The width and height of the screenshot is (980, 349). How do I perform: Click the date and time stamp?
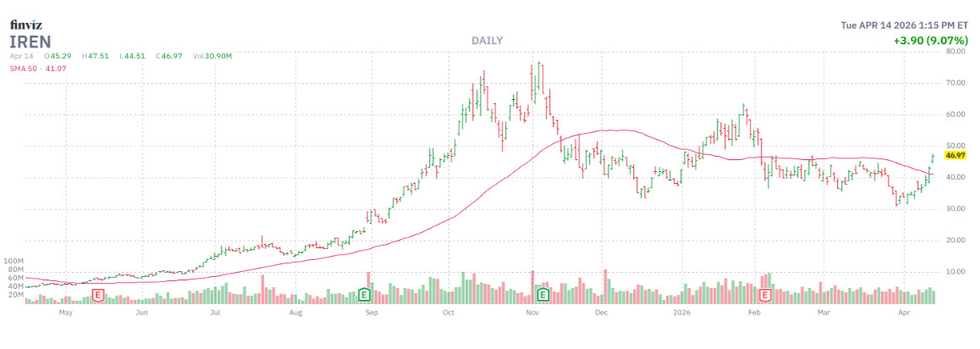(905, 25)
